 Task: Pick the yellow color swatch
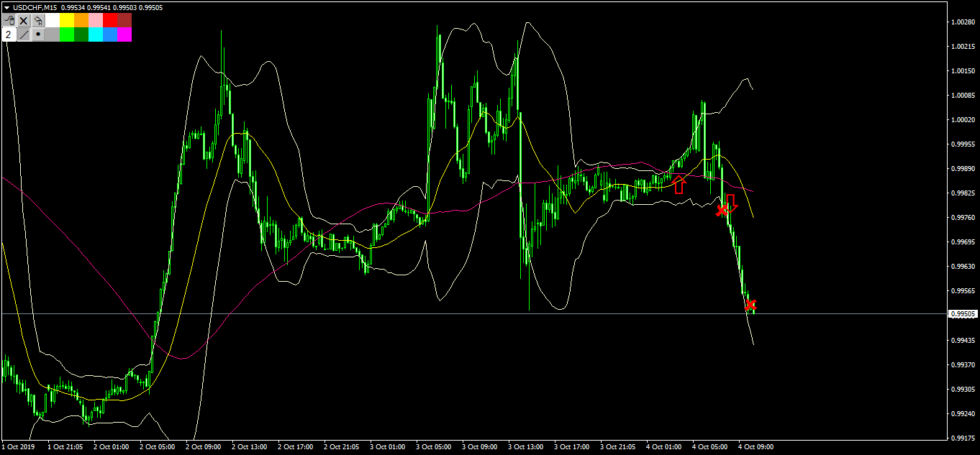tap(67, 20)
